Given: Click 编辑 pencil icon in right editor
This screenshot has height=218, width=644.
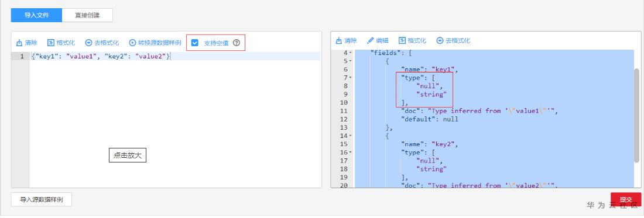Looking at the screenshot, I should tap(370, 40).
